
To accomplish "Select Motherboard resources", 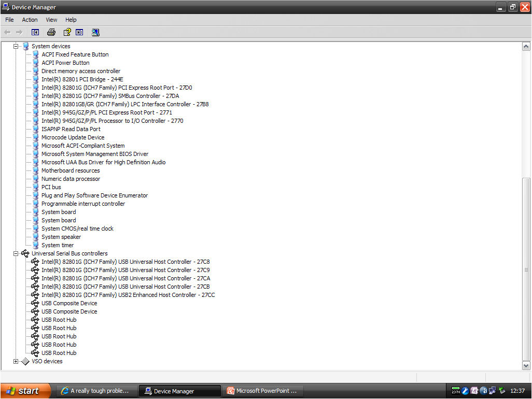I will point(71,170).
